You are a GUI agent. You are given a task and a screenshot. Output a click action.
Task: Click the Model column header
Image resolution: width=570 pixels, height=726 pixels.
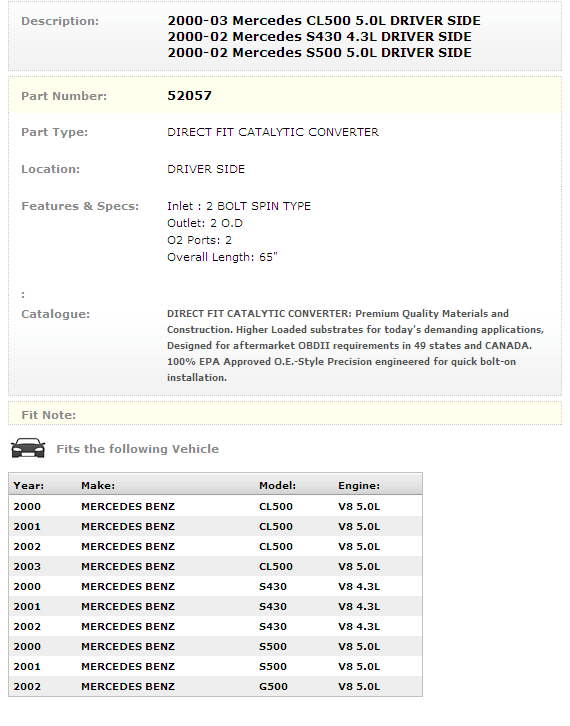(x=277, y=485)
